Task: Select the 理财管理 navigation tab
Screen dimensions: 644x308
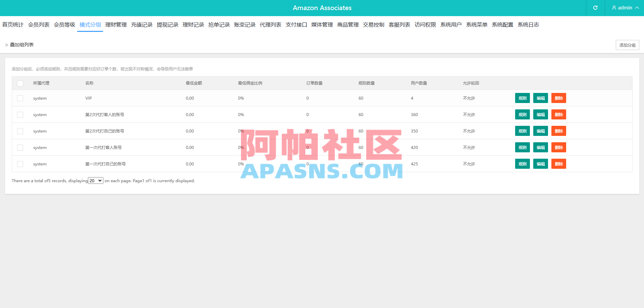Action: 116,24
